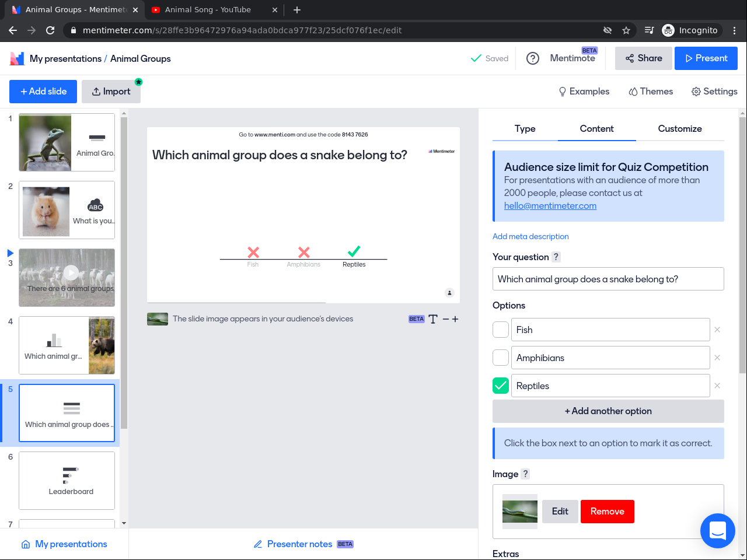Screen dimensions: 747x560
Task: Open Mentimote beta
Action: tap(573, 58)
